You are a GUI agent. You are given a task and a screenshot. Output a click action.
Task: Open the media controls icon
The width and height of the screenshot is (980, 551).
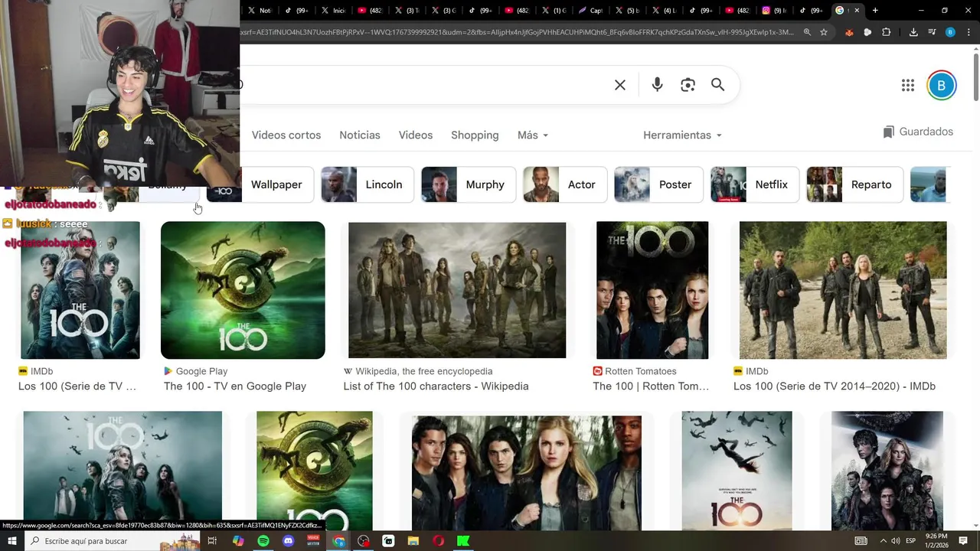[932, 32]
